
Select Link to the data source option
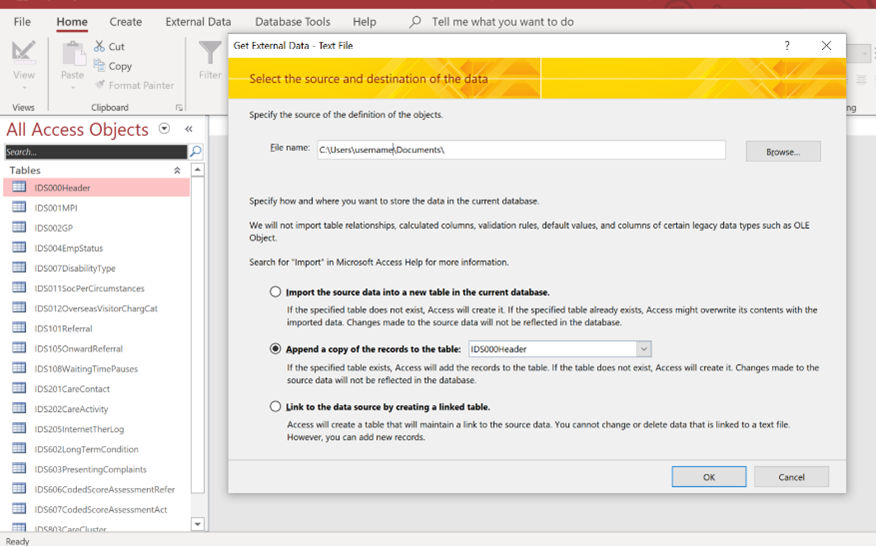click(275, 406)
